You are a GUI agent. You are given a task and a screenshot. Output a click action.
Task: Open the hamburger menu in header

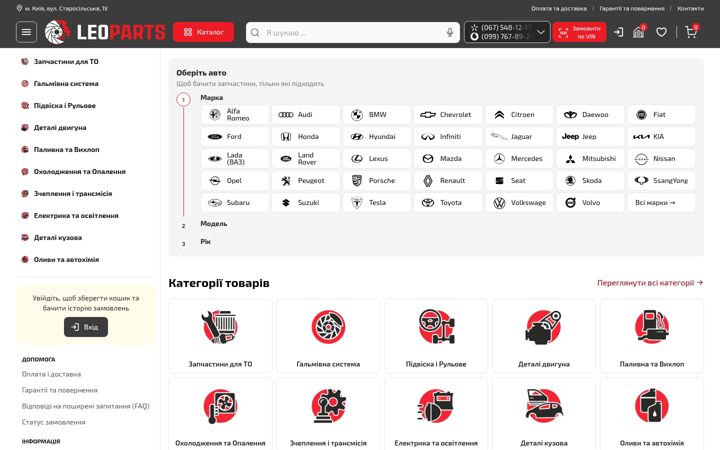tap(26, 32)
